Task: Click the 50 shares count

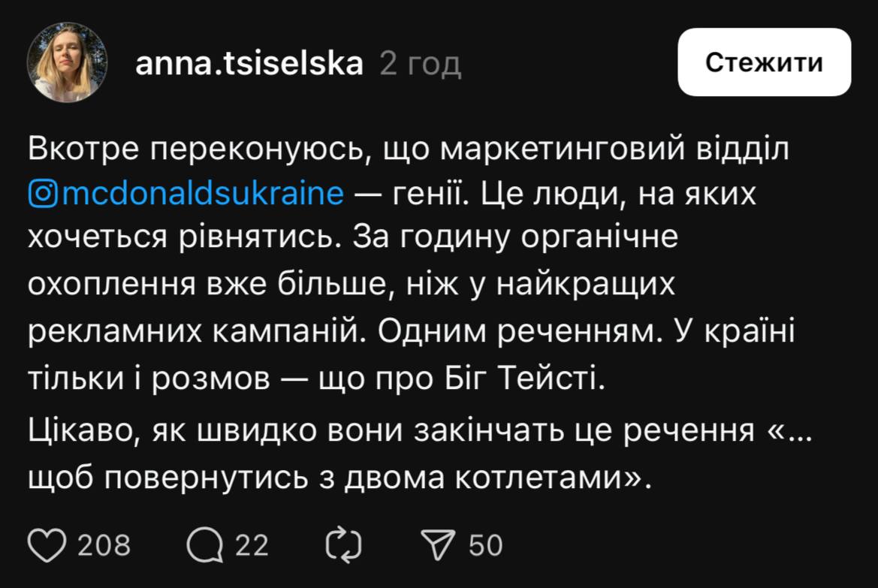Action: [x=486, y=545]
